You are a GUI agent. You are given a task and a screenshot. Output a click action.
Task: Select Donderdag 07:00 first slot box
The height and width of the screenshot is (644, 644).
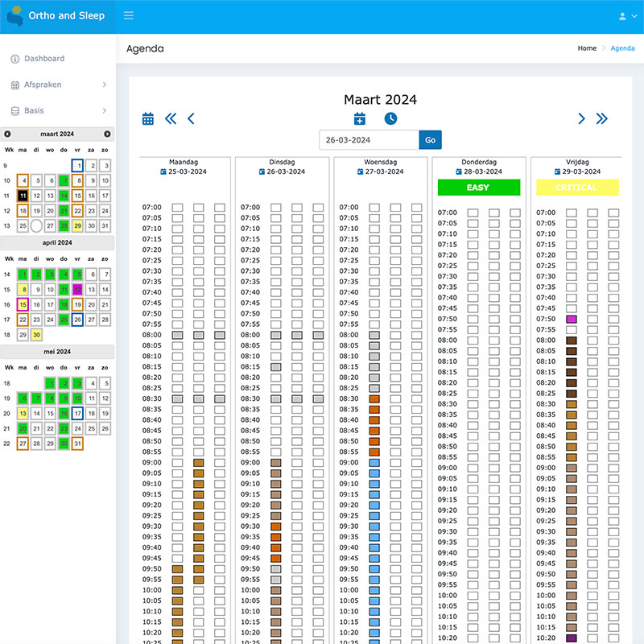473,213
